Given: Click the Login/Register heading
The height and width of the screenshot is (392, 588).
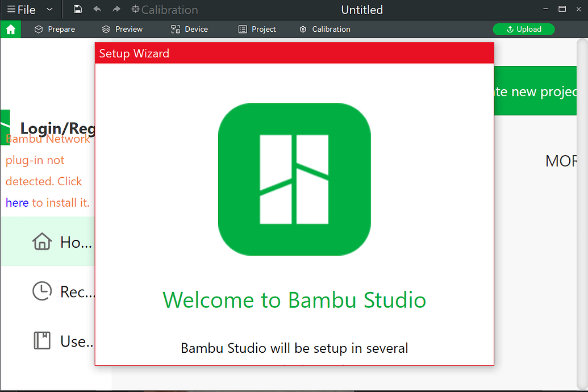Looking at the screenshot, I should [58, 128].
